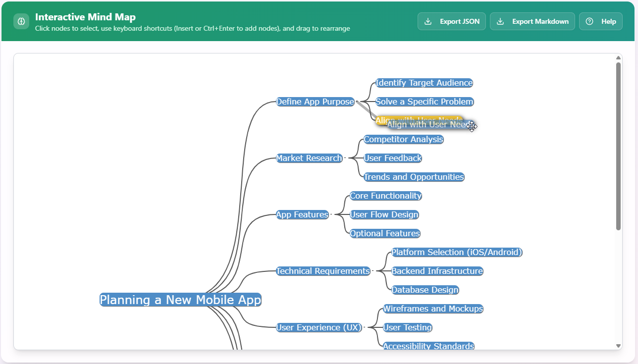Image resolution: width=638 pixels, height=364 pixels.
Task: Click the vertical scrollbar on the right
Action: click(x=618, y=144)
